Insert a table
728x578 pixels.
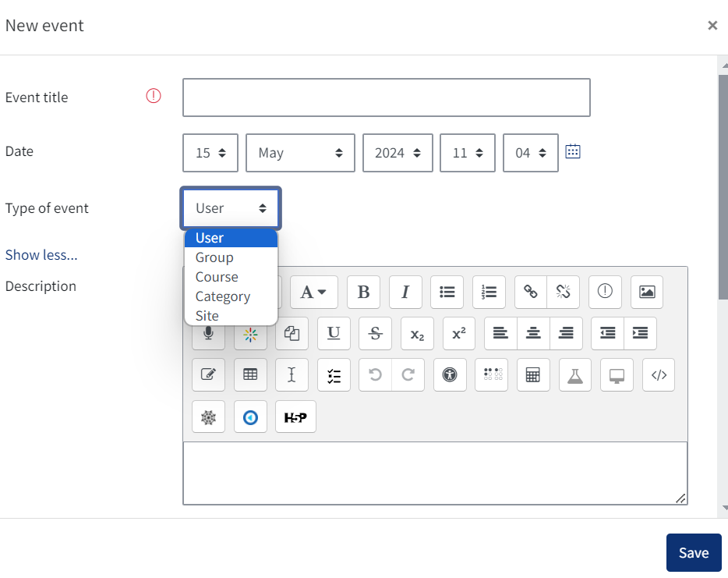pos(251,375)
